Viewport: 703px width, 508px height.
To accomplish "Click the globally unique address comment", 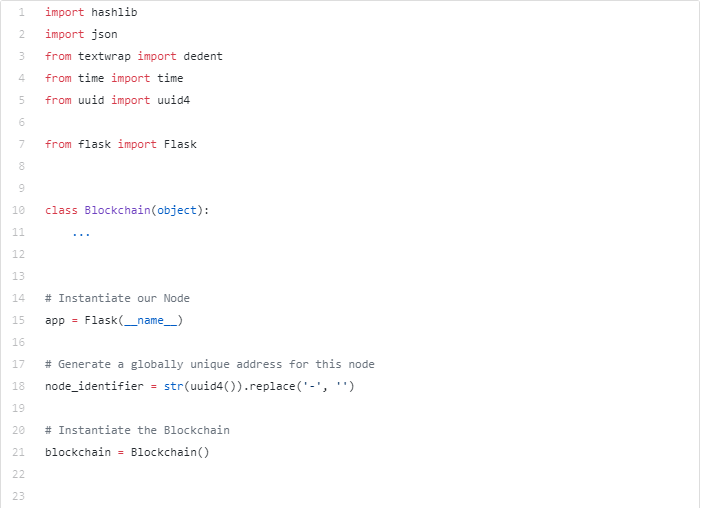I will 210,364.
